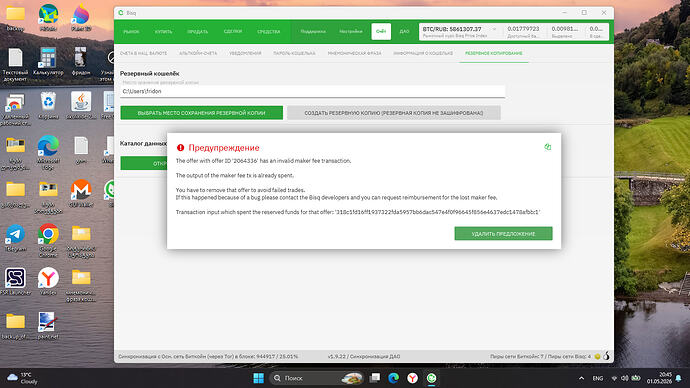Click the Bitcoin network sync status text

tap(208, 356)
